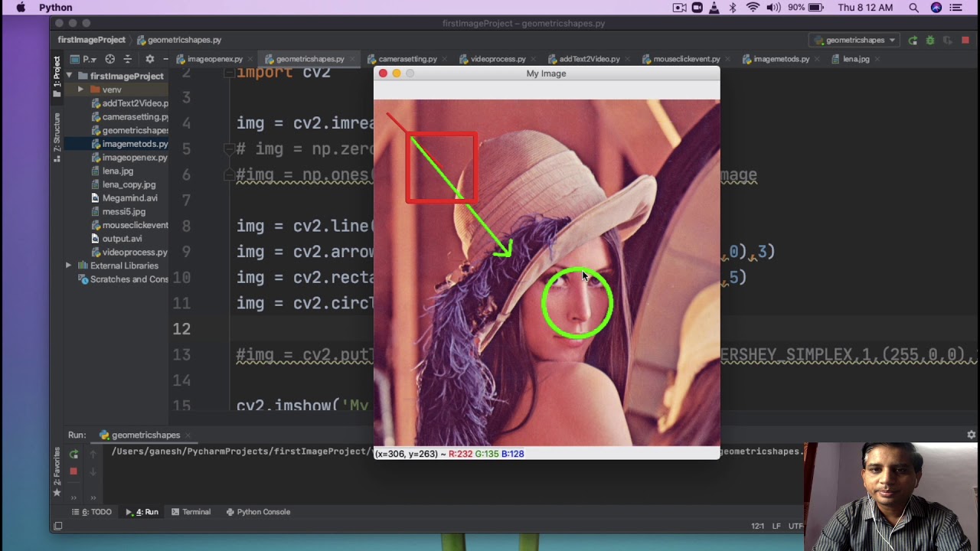Viewport: 980px width, 551px height.
Task: Click the green Debug bug icon
Action: tap(930, 40)
